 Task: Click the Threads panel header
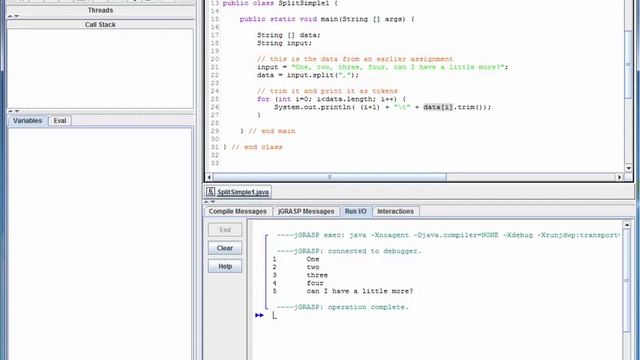click(x=100, y=10)
